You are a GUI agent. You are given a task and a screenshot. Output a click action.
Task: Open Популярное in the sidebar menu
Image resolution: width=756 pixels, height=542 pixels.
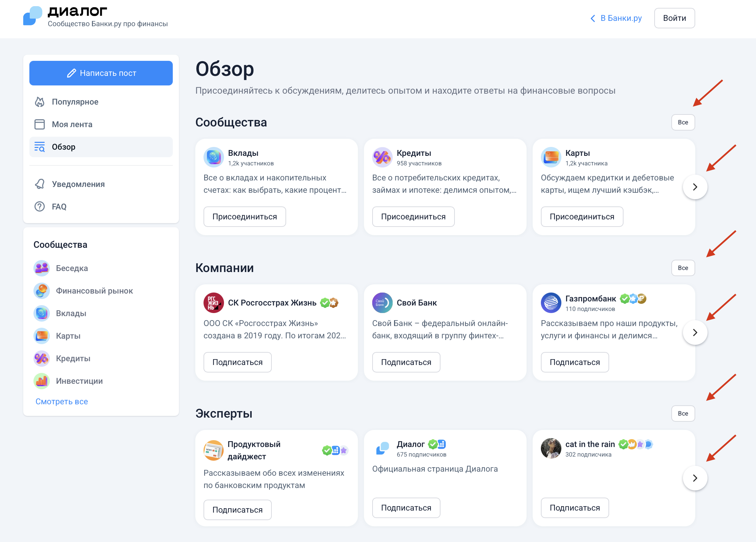101,102
